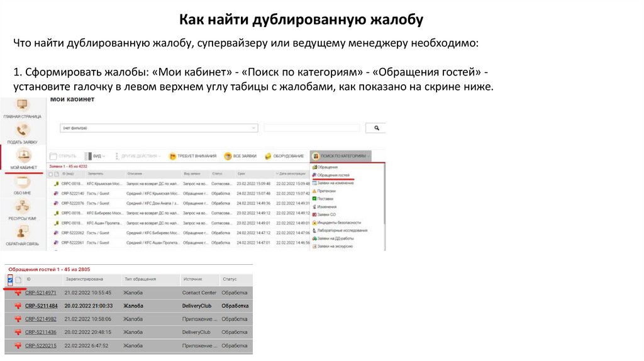The image size is (644, 361).
Task: Click document icon in Обращения гостей header
Action: coord(18,280)
